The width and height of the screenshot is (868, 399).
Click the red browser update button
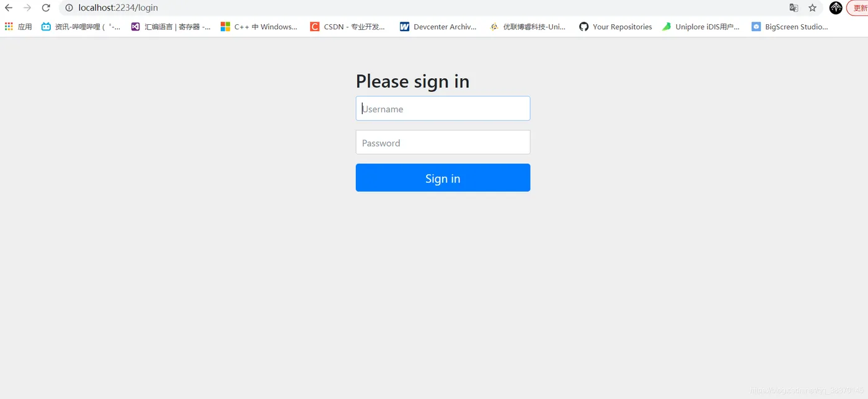point(857,7)
